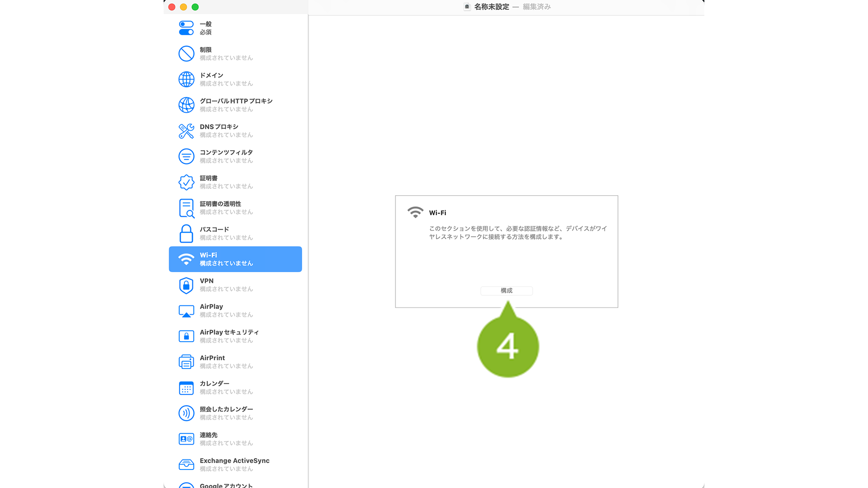Click the document proxy icon in title bar

click(x=467, y=7)
